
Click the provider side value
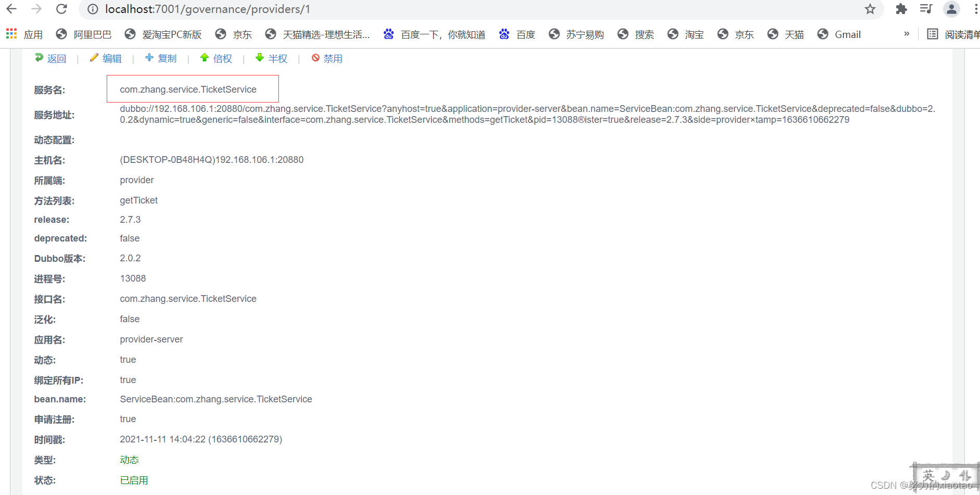tap(137, 180)
